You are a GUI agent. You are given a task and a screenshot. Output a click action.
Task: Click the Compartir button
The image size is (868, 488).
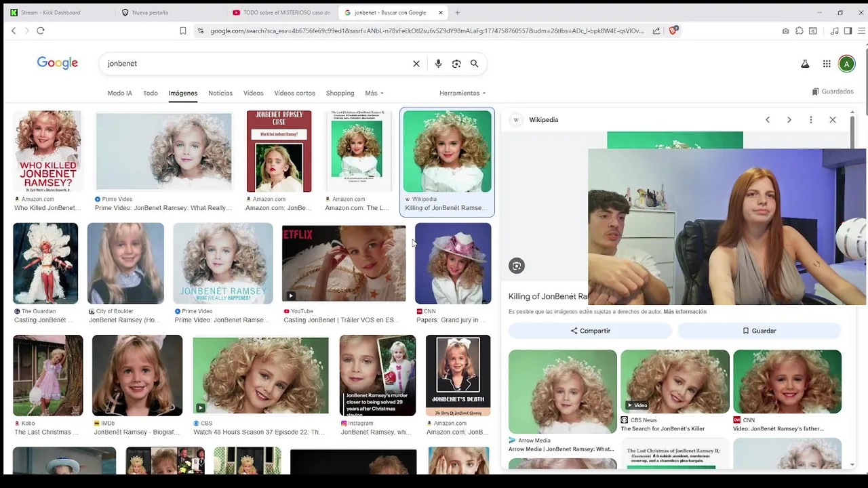[590, 331]
